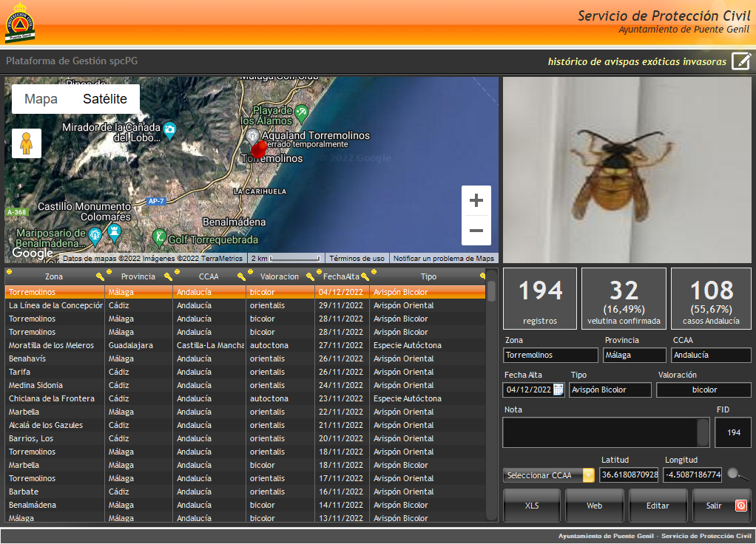Open Notificar un problema de Maps link
The width and height of the screenshot is (756, 544).
444,258
